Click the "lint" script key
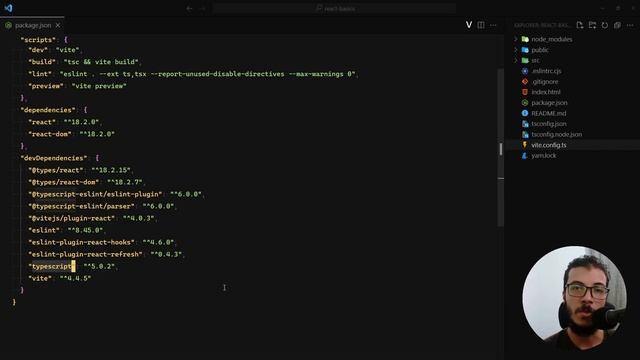Screen dimensions: 640x360 40,74
